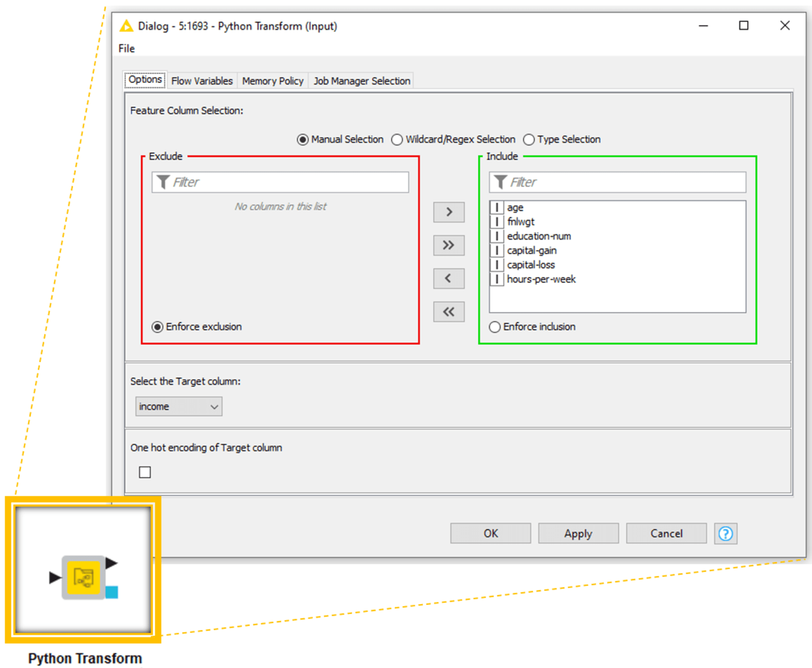Image resolution: width=812 pixels, height=668 pixels.
Task: Click the KNIME warning triangle title icon
Action: coord(126,26)
